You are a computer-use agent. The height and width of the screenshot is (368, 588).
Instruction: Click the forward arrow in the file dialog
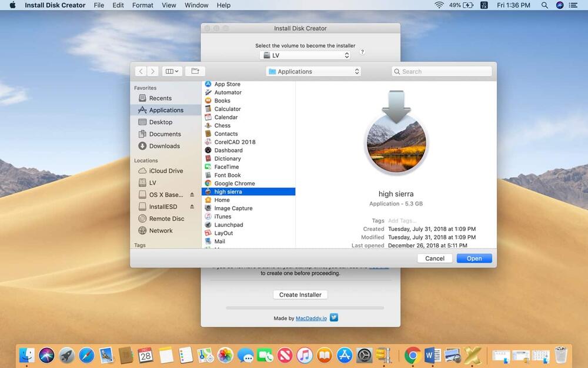point(152,71)
